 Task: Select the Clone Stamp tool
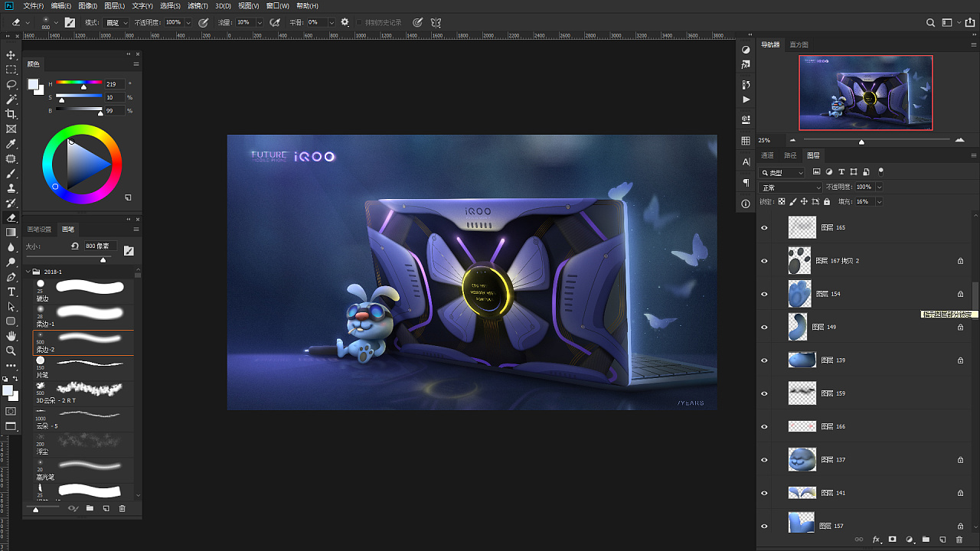(x=11, y=188)
